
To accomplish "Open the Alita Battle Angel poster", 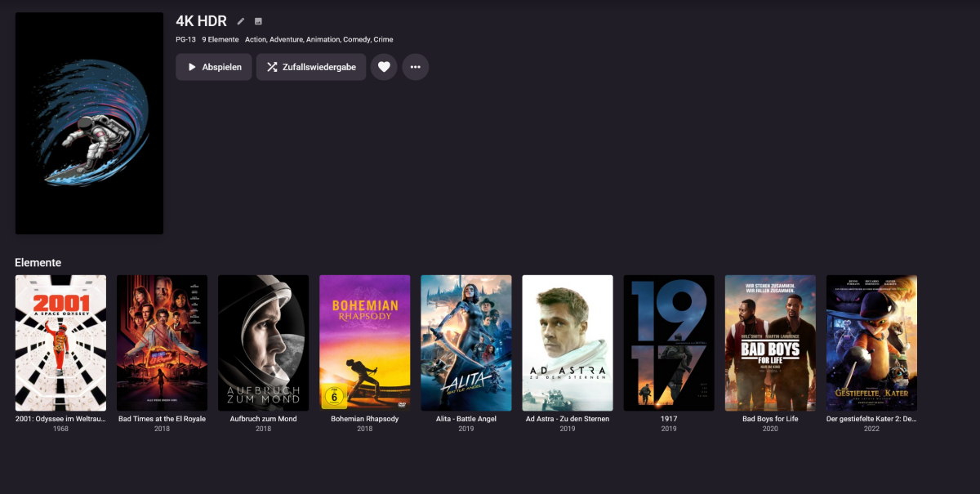I will (466, 343).
